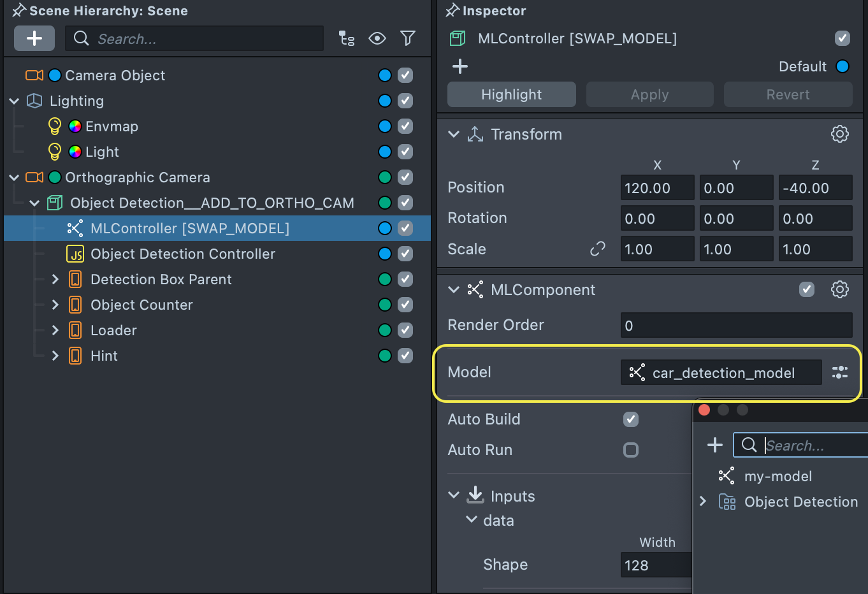The width and height of the screenshot is (868, 594).
Task: Select Object Detection Controller in hierarchy
Action: pyautogui.click(x=182, y=254)
